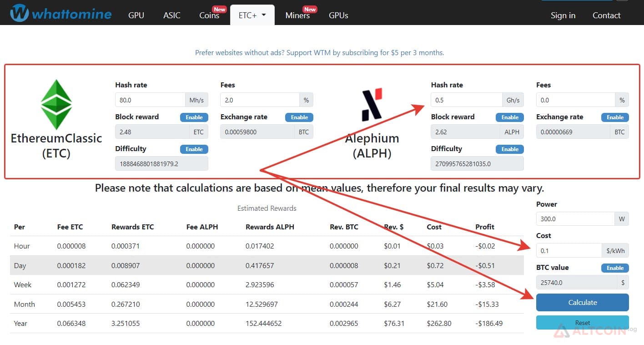Open the ASIC tab
The image size is (644, 345).
[172, 15]
